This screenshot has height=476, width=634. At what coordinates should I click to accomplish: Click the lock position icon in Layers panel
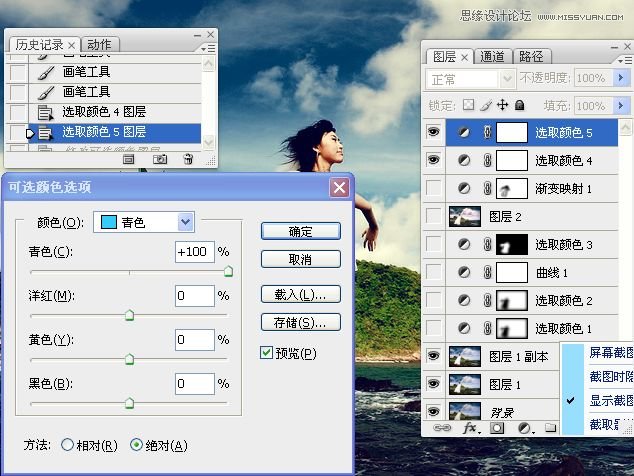503,104
